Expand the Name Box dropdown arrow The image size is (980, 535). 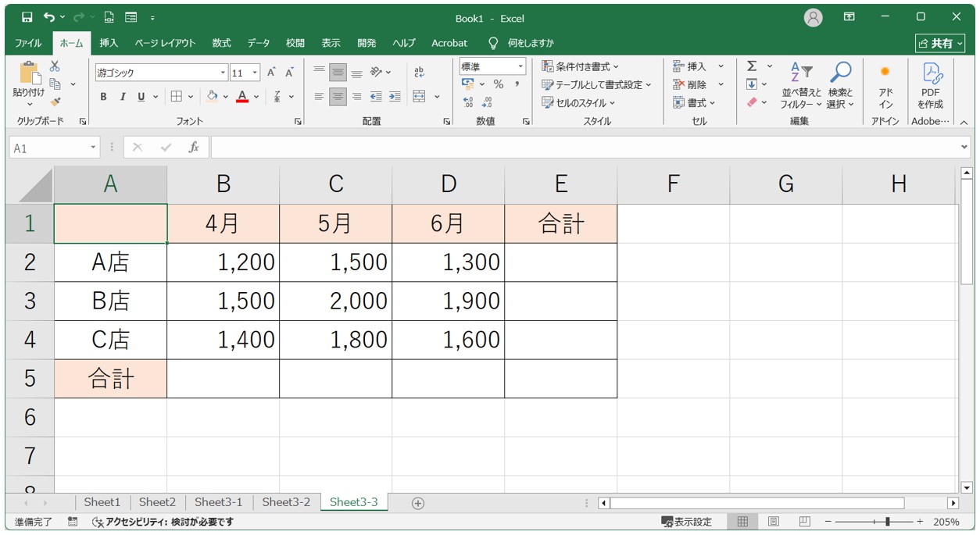pyautogui.click(x=94, y=147)
